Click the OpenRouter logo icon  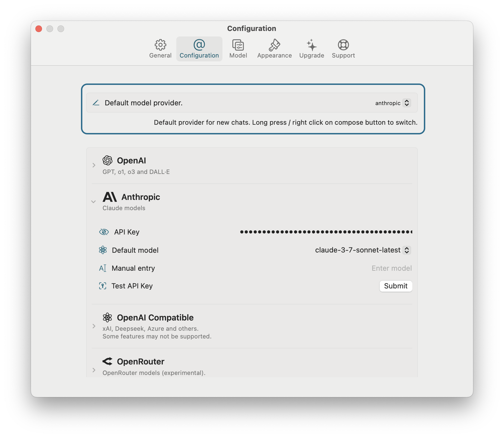[107, 361]
